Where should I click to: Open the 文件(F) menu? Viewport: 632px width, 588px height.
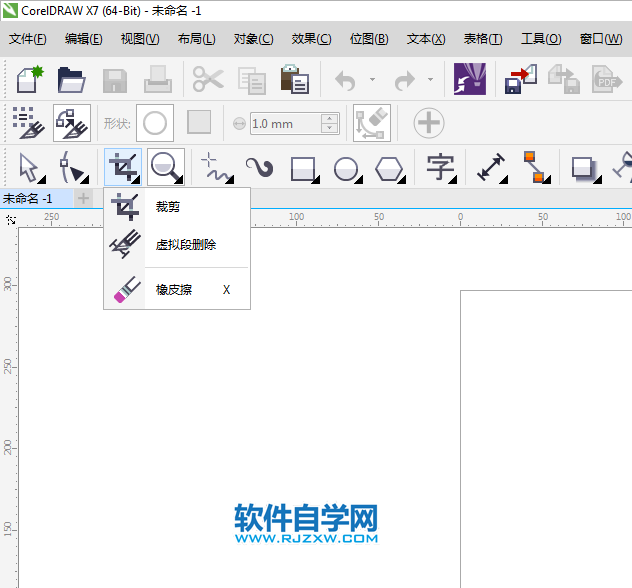28,39
